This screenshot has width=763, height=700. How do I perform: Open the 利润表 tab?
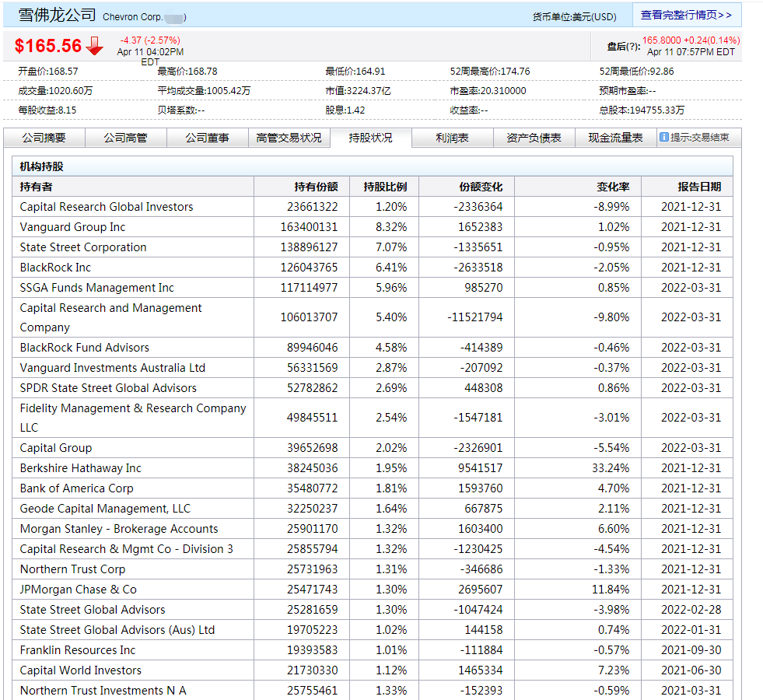click(x=453, y=138)
